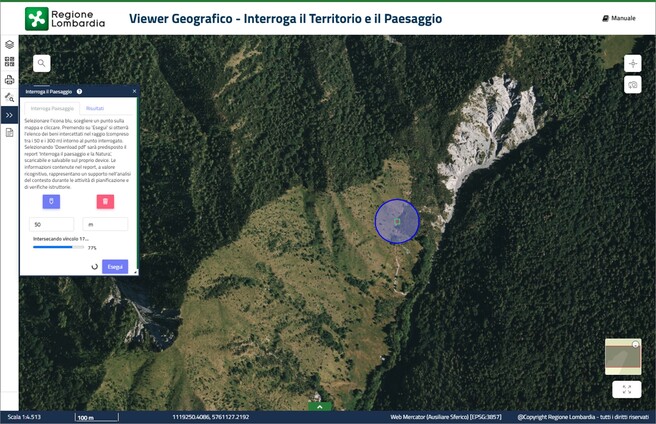Click the radius value field showing 50
Viewport: 656px width, 424px height.
pos(51,224)
